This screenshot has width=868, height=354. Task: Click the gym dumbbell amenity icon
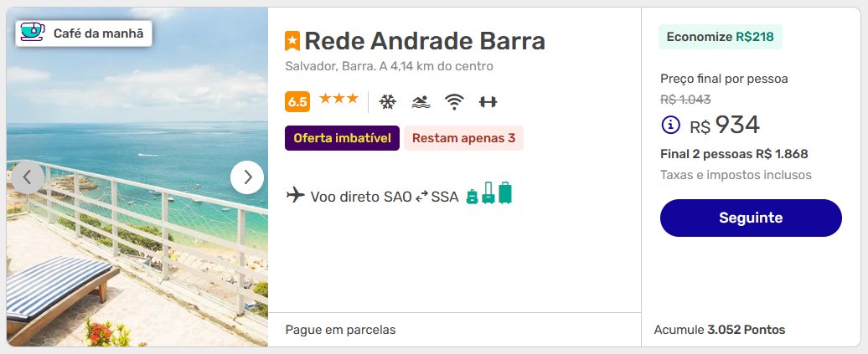tap(488, 102)
